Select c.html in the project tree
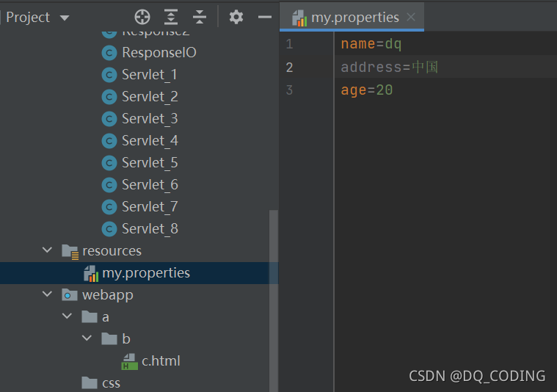This screenshot has height=392, width=557. 161,361
